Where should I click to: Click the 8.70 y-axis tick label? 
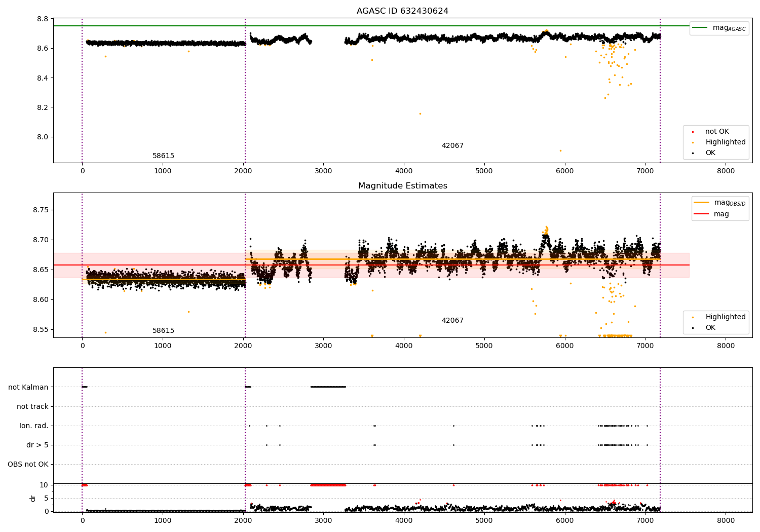pos(41,240)
